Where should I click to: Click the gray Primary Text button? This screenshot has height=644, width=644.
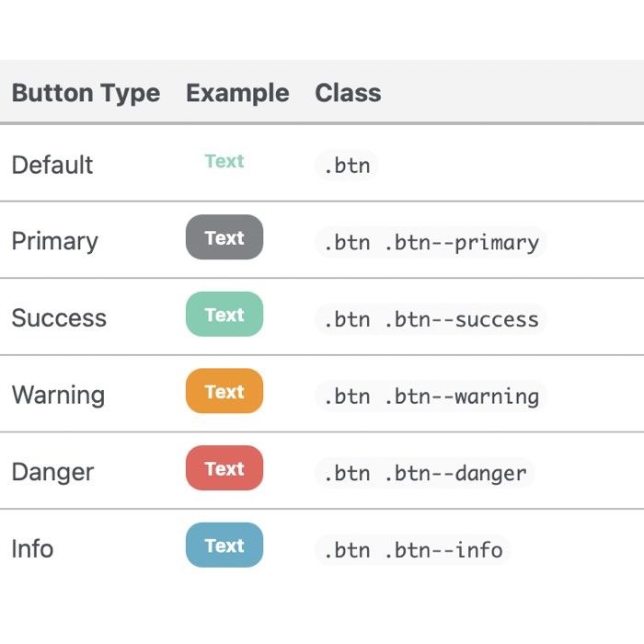[x=224, y=237]
